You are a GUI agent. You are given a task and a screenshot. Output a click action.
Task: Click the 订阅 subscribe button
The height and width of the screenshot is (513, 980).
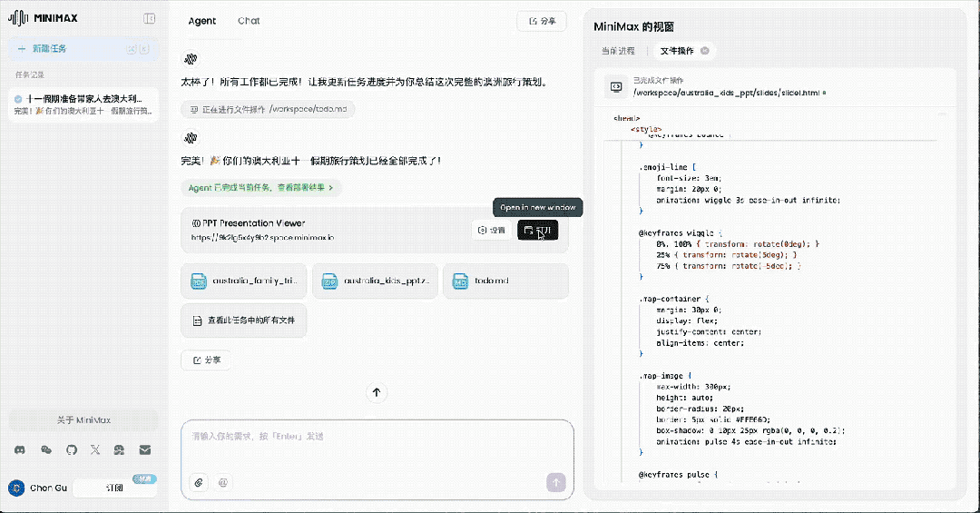[114, 488]
